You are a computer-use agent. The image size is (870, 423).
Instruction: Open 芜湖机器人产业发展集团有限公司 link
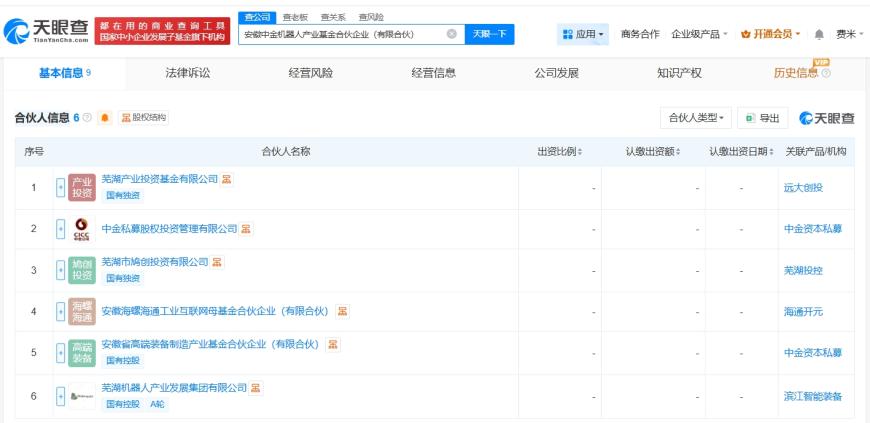coord(174,387)
